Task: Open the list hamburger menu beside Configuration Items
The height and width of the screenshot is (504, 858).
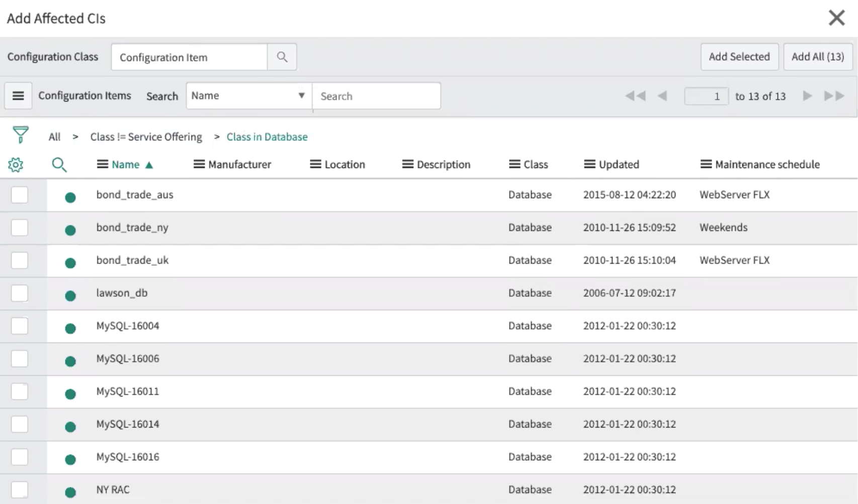Action: pyautogui.click(x=18, y=96)
